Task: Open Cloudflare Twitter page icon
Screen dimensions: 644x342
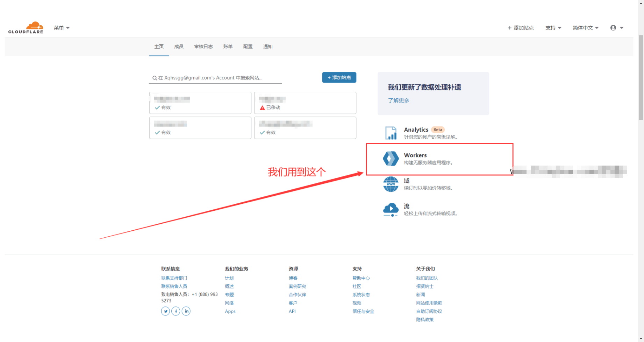Action: (x=165, y=311)
